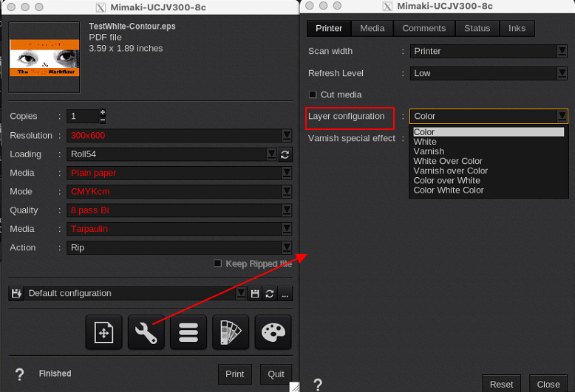Screen dimensions: 575x392
Task: Choose White Over Color option
Action: pos(489,161)
